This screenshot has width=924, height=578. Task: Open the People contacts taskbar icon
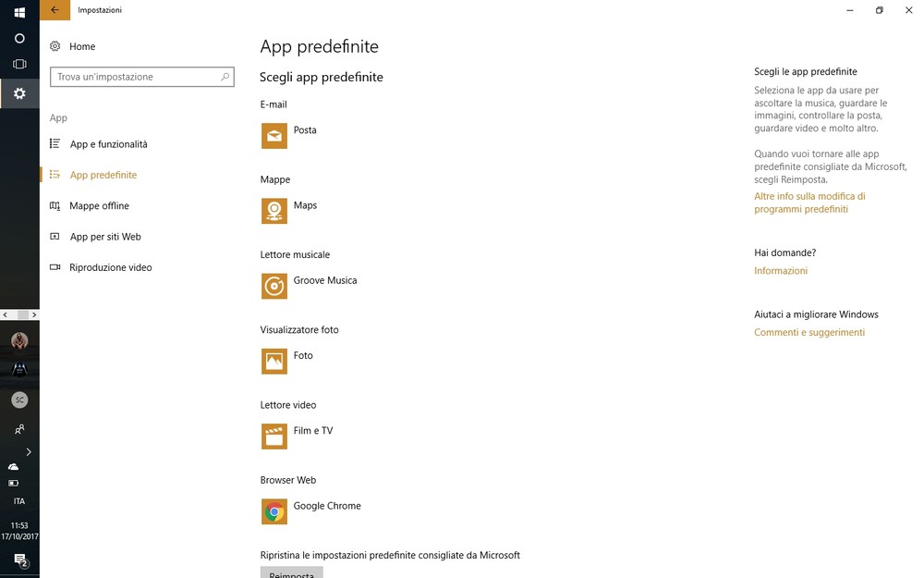[x=19, y=429]
